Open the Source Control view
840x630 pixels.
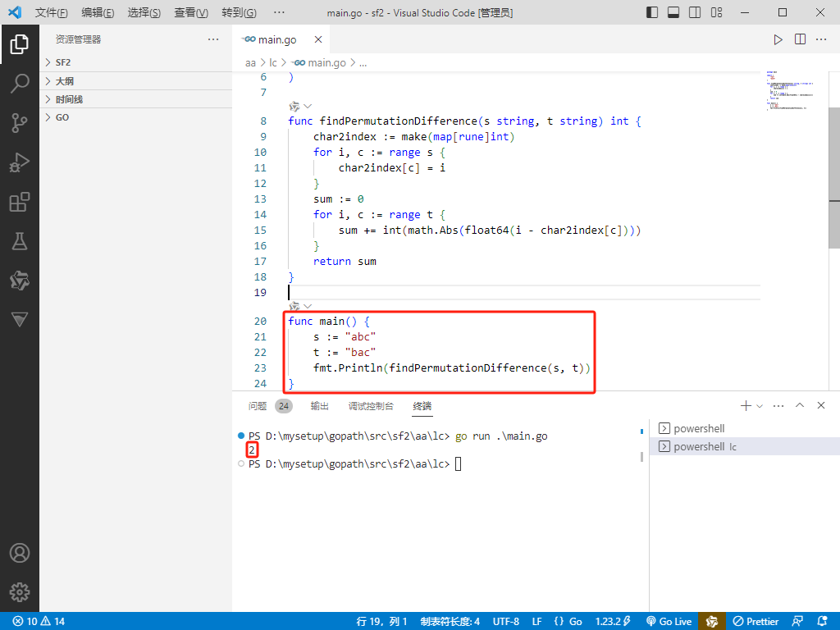click(x=20, y=123)
